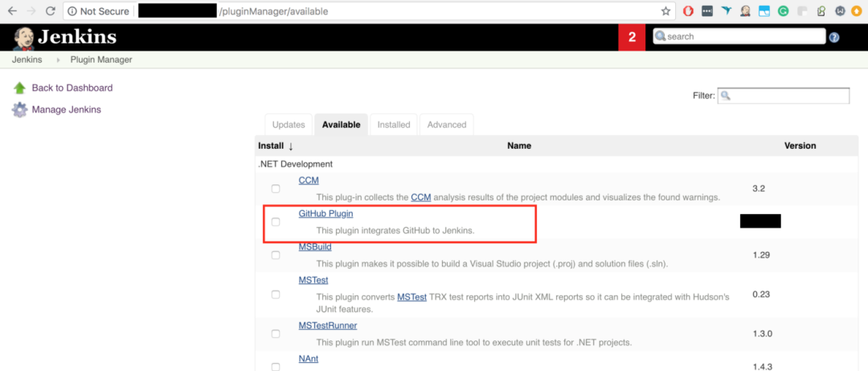
Task: Open the MSTest plugin title link
Action: [x=313, y=280]
